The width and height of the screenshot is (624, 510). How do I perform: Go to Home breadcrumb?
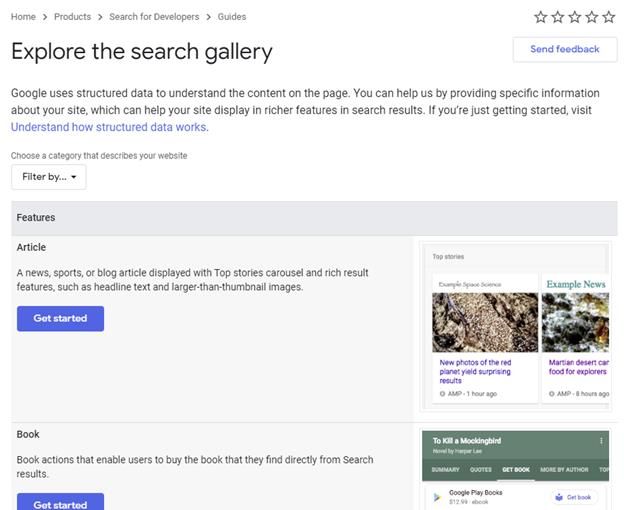(x=23, y=17)
